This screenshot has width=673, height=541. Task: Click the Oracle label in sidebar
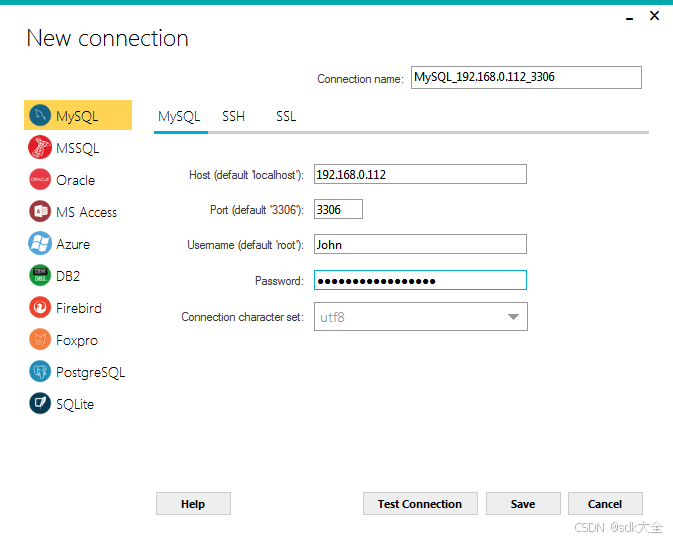[76, 180]
